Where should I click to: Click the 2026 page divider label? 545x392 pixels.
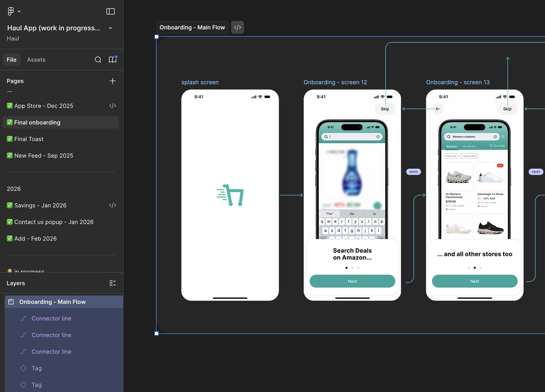[x=14, y=189]
